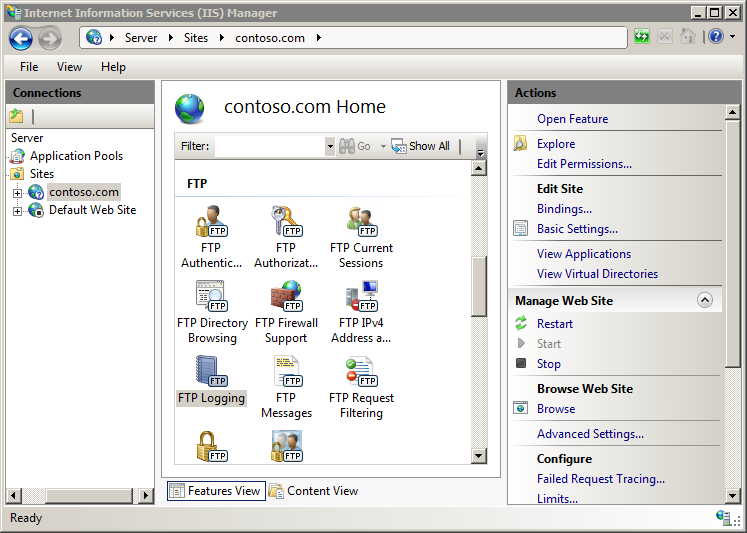Click the Show All button
The height and width of the screenshot is (533, 747).
(420, 146)
